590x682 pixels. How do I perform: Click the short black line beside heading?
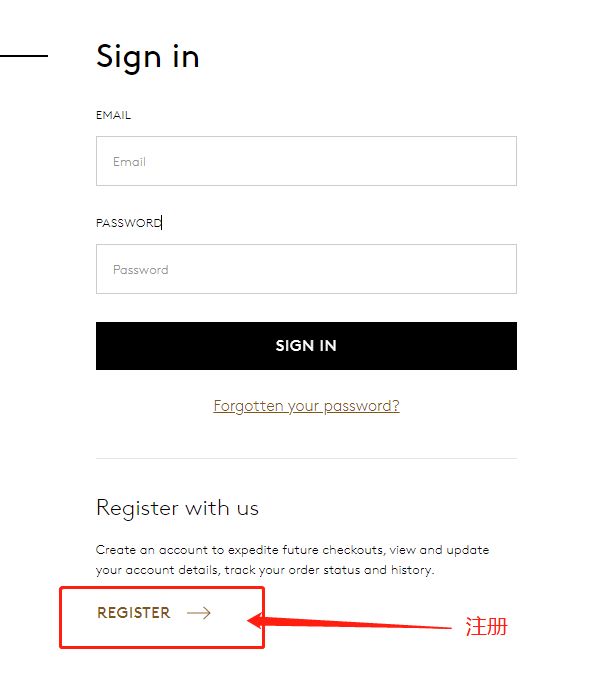tap(24, 56)
